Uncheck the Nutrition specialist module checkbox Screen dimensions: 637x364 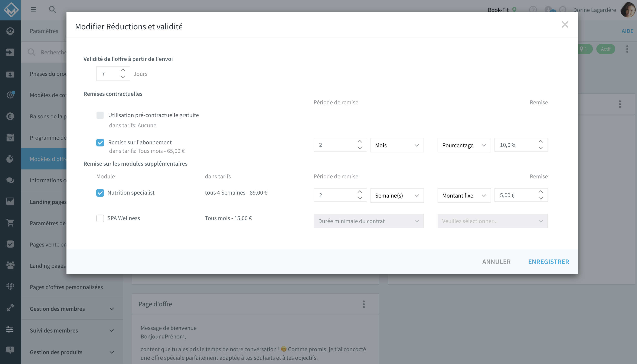pos(100,193)
